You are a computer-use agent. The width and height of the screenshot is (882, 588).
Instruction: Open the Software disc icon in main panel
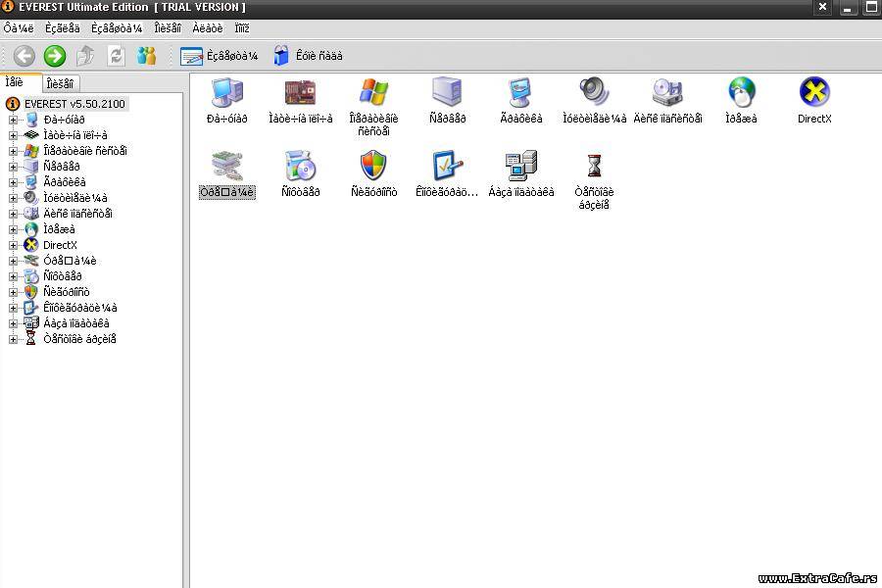coord(300,166)
